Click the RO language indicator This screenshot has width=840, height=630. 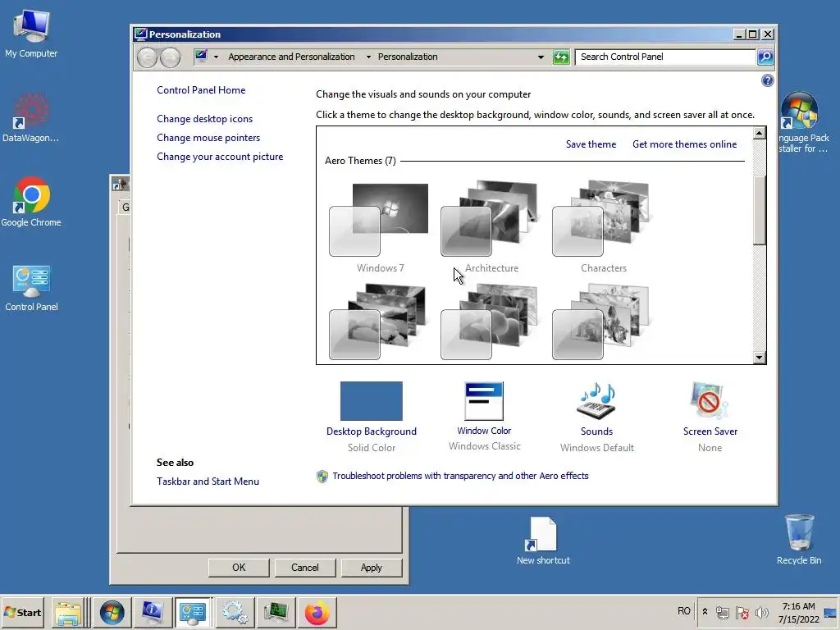click(683, 611)
